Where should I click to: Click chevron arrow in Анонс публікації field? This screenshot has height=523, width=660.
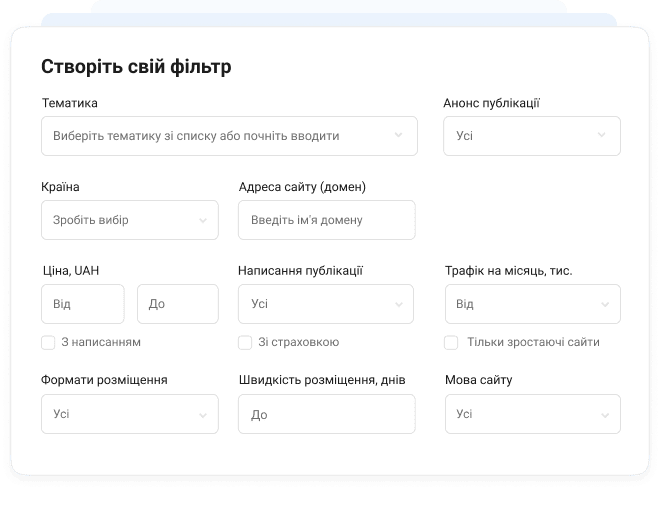point(602,135)
